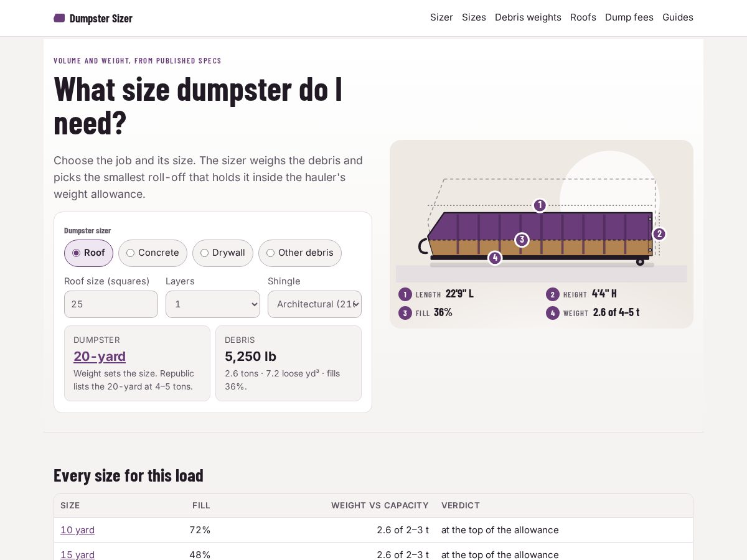
Task: Click legend badge 4 beside WEIGHT
Action: point(553,313)
